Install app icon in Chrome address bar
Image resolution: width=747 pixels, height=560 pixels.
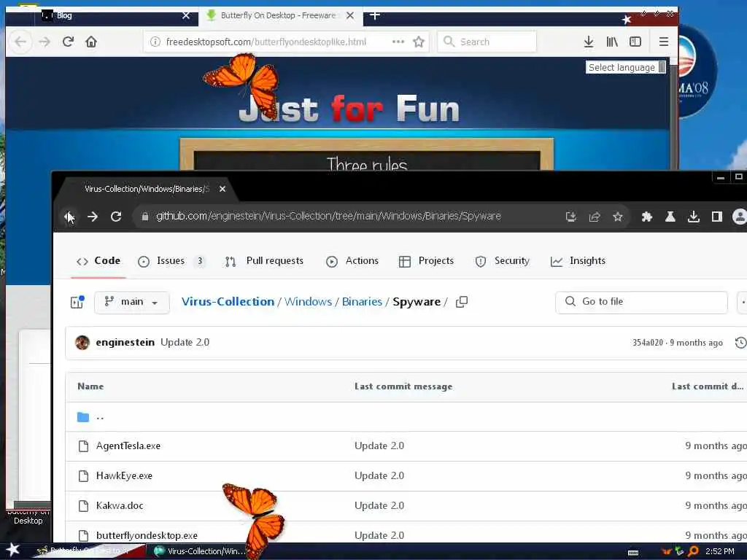570,217
